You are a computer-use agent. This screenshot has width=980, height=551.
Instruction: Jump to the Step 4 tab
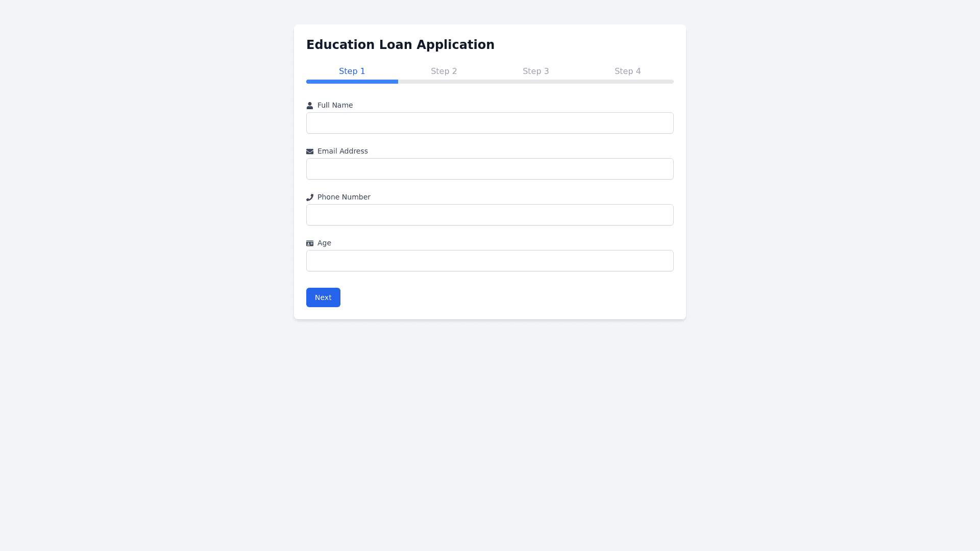(628, 71)
